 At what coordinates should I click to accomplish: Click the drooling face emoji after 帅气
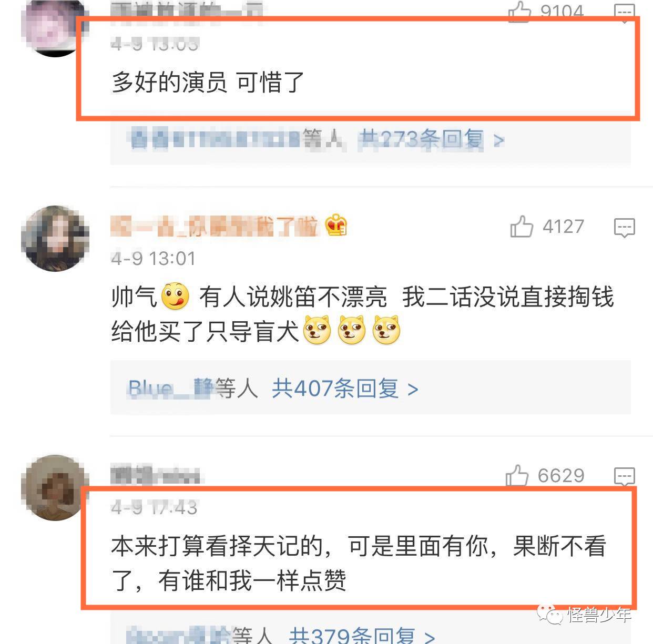[175, 297]
